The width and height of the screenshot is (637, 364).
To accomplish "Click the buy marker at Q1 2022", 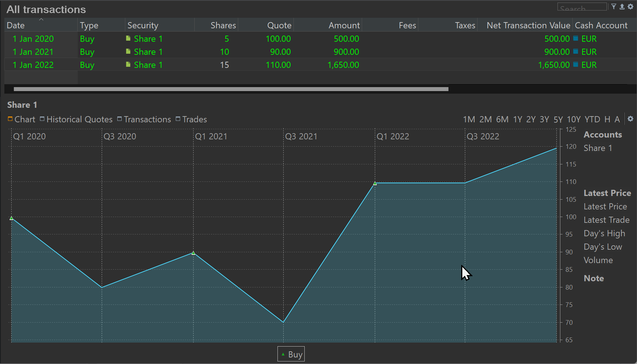I will (375, 183).
